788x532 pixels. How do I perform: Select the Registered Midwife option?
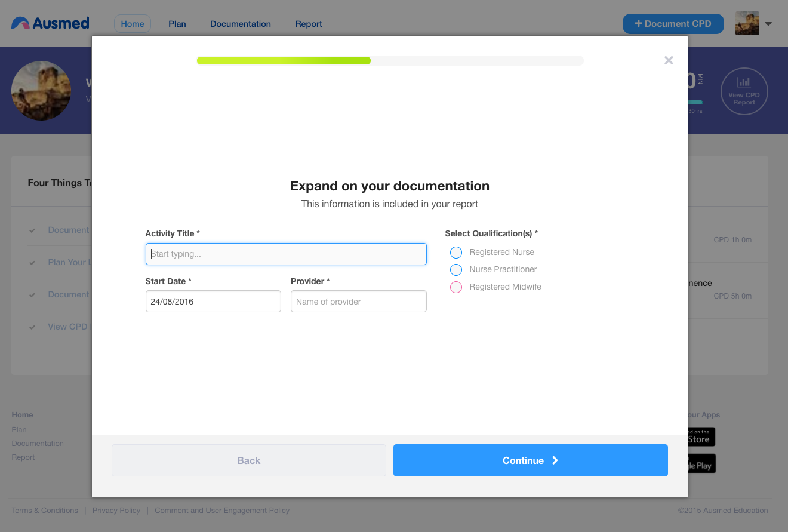pos(456,287)
